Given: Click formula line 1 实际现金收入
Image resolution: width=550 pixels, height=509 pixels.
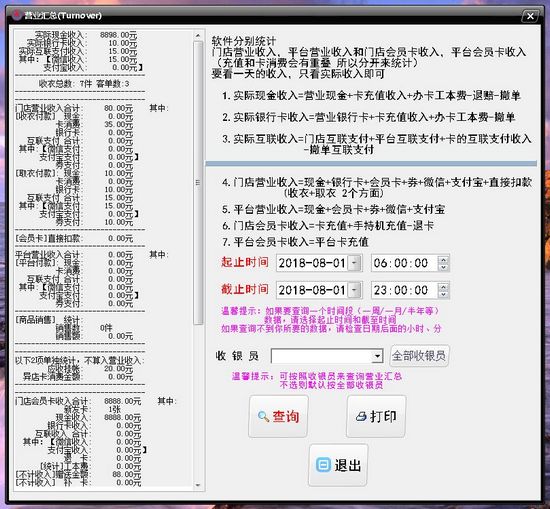Looking at the screenshot, I should coord(371,95).
